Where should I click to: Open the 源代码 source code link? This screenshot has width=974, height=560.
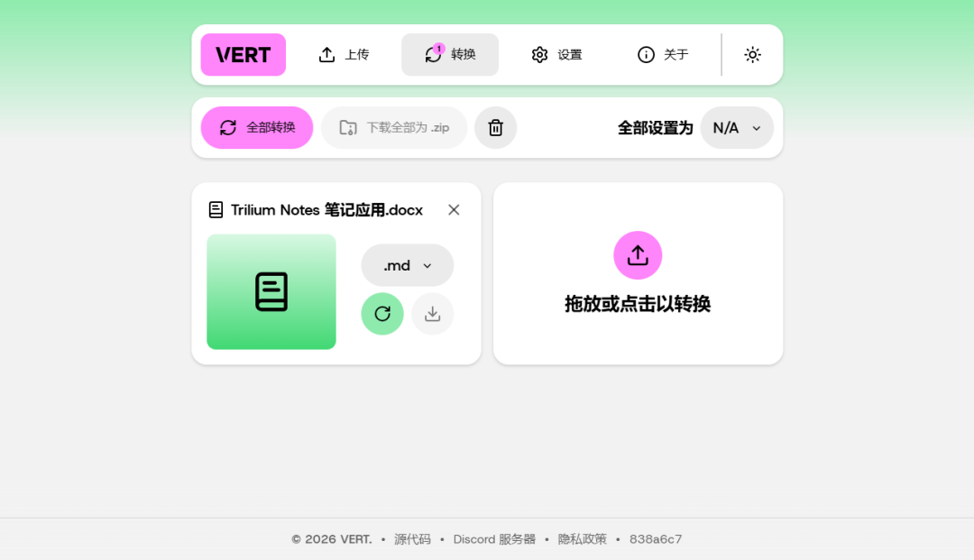[x=411, y=538]
